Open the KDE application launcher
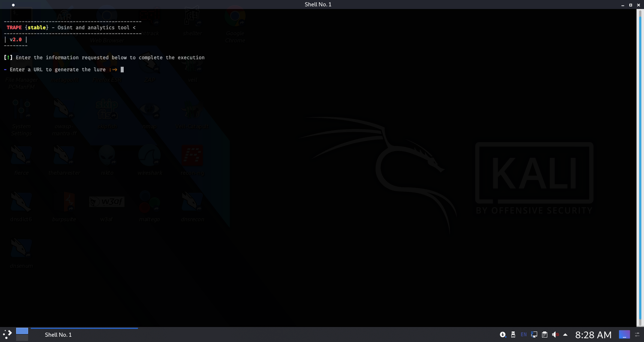Viewport: 644px width, 342px height. 7,334
